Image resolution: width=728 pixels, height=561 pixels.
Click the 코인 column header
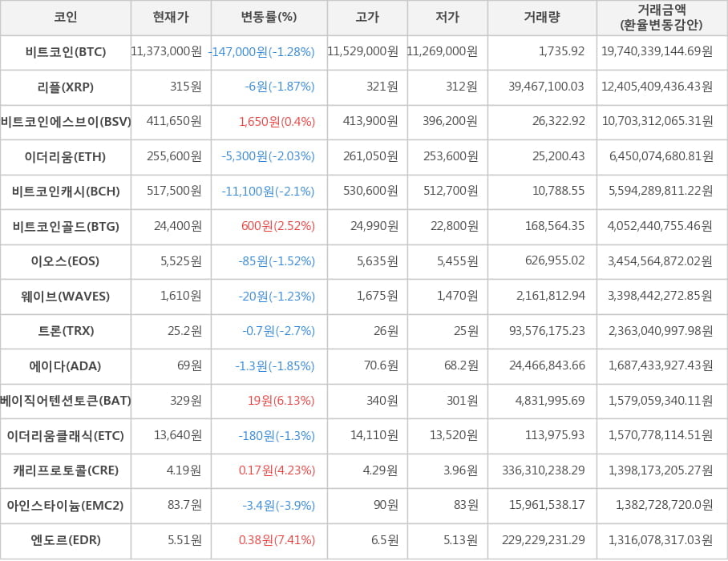66,17
